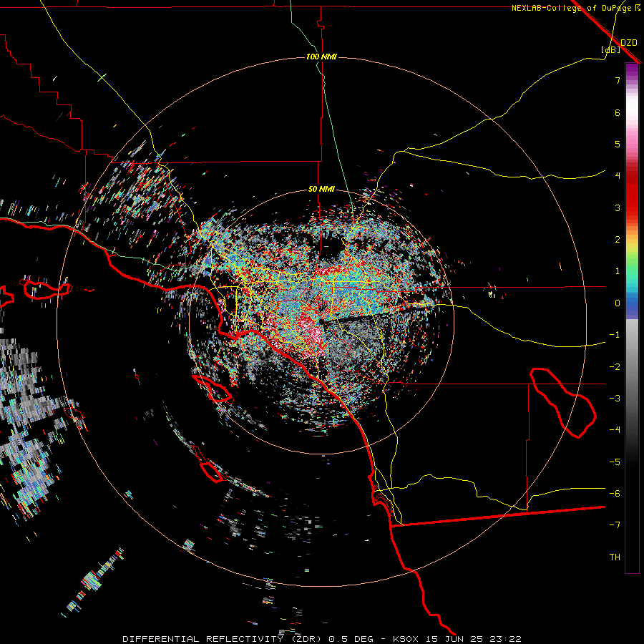
Task: Click the -7 value on color scale
Action: [x=615, y=525]
